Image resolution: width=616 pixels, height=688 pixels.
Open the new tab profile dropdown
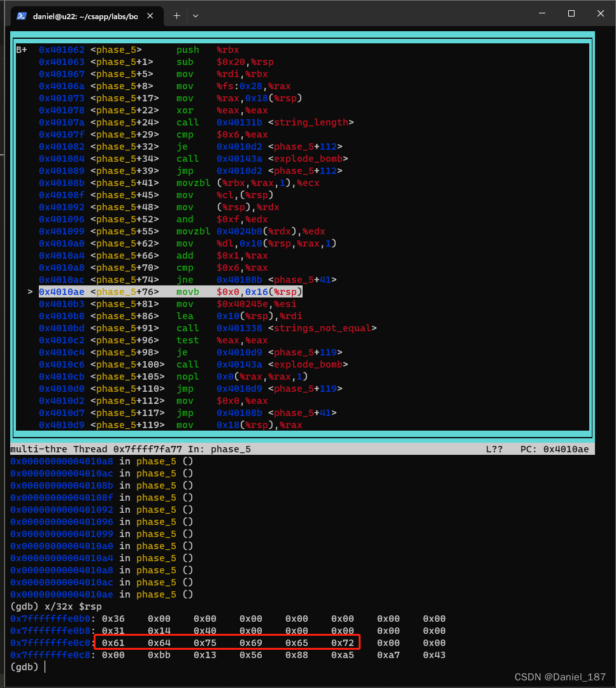[x=196, y=16]
